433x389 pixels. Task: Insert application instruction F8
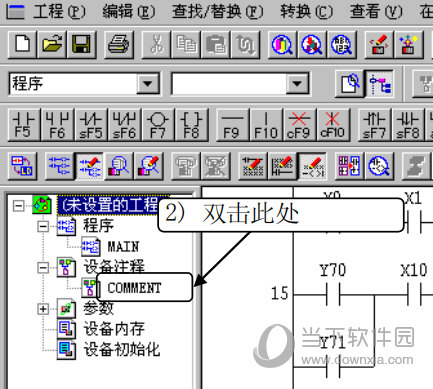(x=191, y=125)
